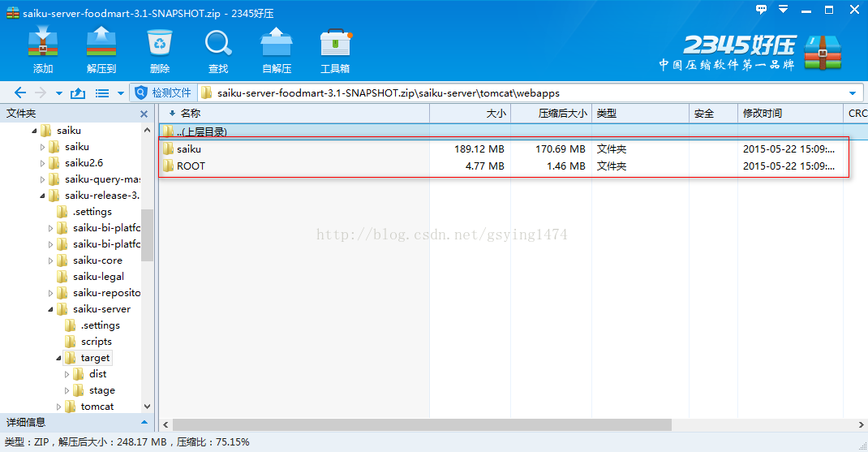The width and height of the screenshot is (868, 452).
Task: Go back with the left arrow
Action: (20, 93)
